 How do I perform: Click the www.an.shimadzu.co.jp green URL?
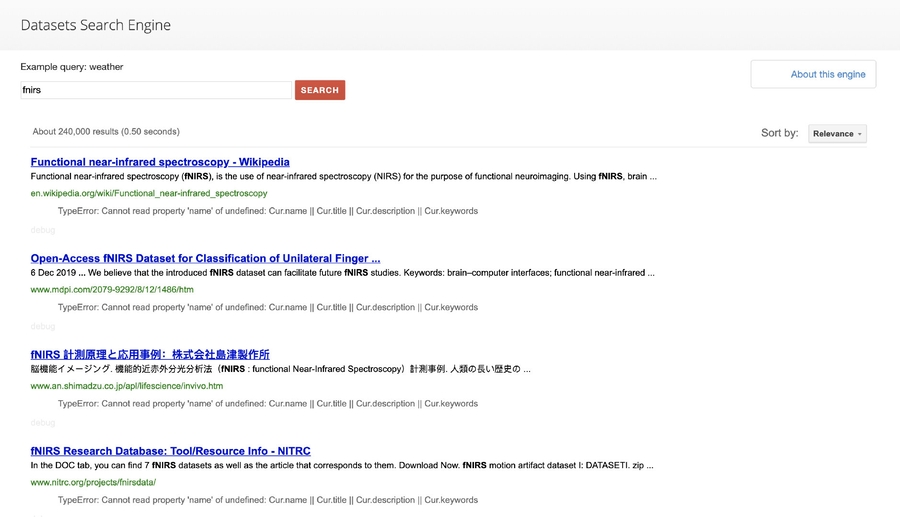pyautogui.click(x=126, y=386)
